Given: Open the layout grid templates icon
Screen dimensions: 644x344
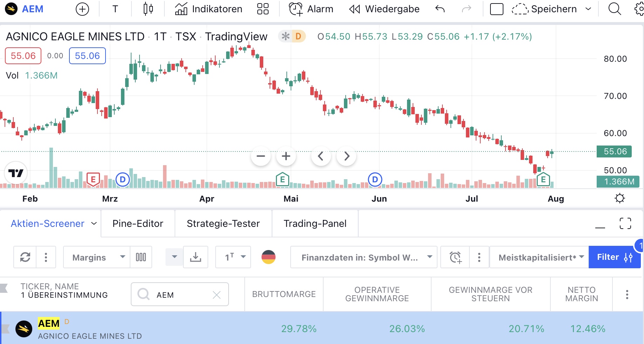Looking at the screenshot, I should point(263,9).
